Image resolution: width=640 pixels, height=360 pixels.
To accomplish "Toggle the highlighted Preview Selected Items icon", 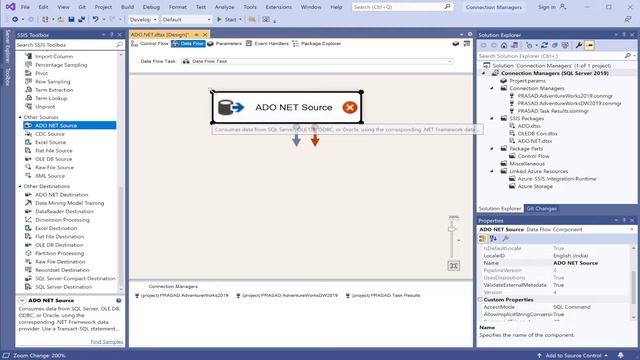I will click(589, 45).
